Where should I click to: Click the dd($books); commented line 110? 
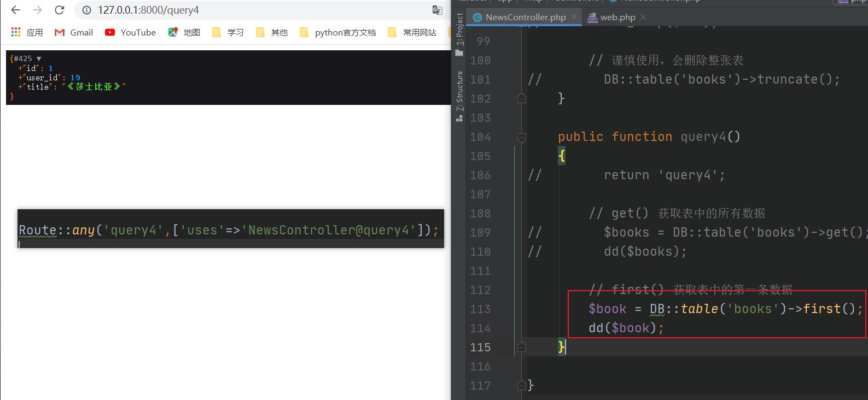pyautogui.click(x=645, y=251)
